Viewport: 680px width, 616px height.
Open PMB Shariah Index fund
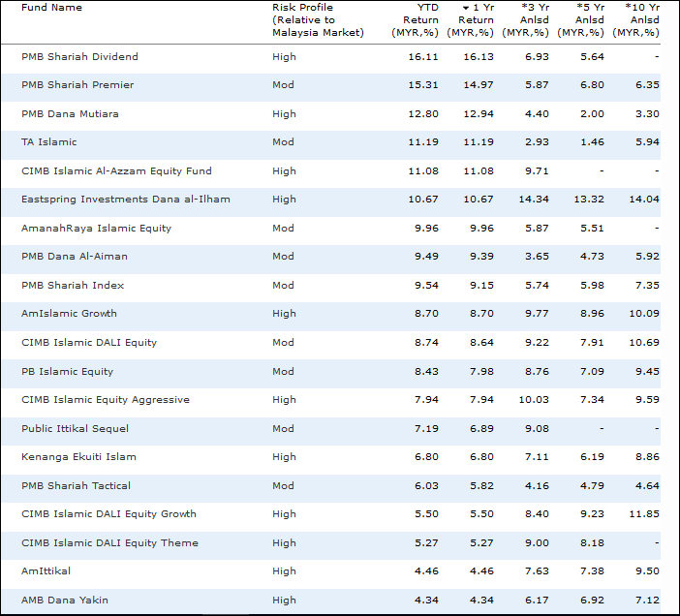pyautogui.click(x=73, y=286)
